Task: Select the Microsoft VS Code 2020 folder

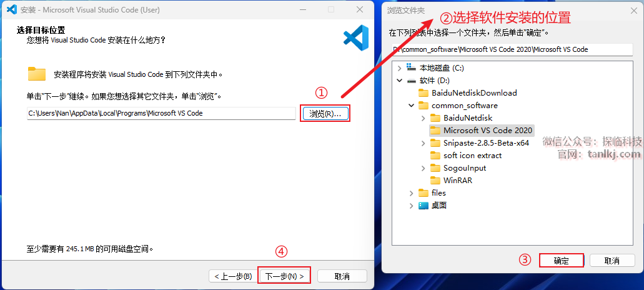Action: 488,131
